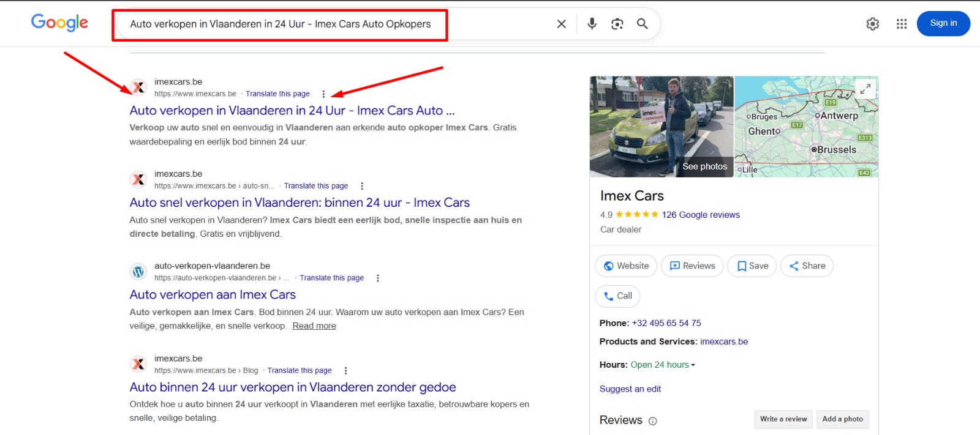
Task: Call Imex Cars via Call button
Action: pyautogui.click(x=617, y=296)
